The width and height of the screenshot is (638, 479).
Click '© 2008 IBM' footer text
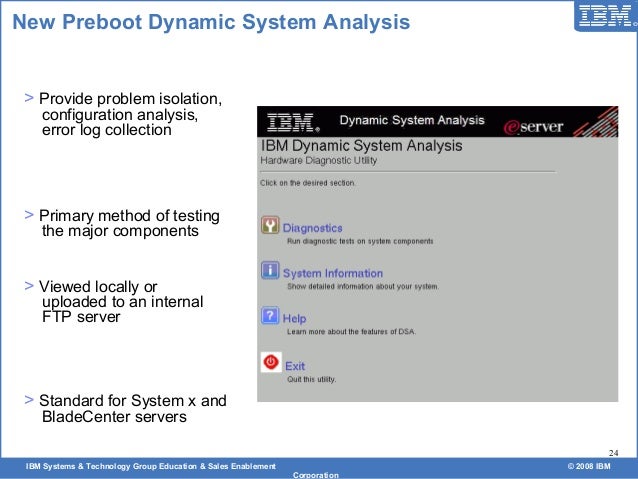click(x=589, y=466)
